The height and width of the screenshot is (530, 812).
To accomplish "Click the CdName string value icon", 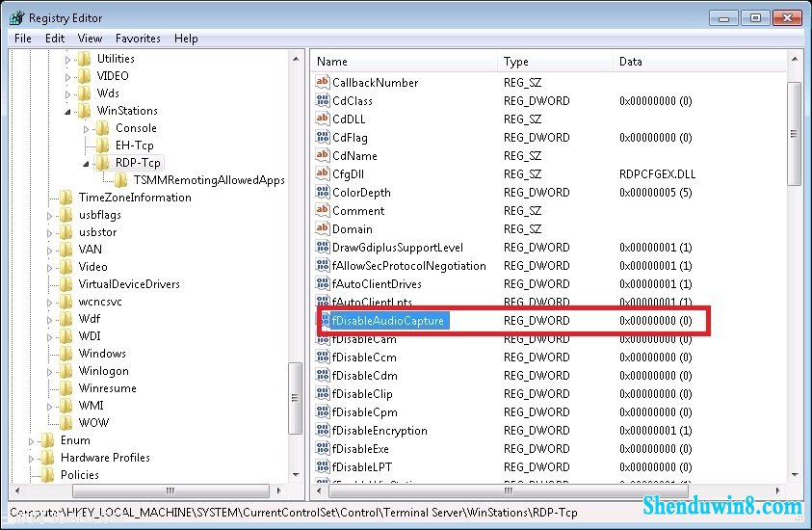I will (322, 155).
